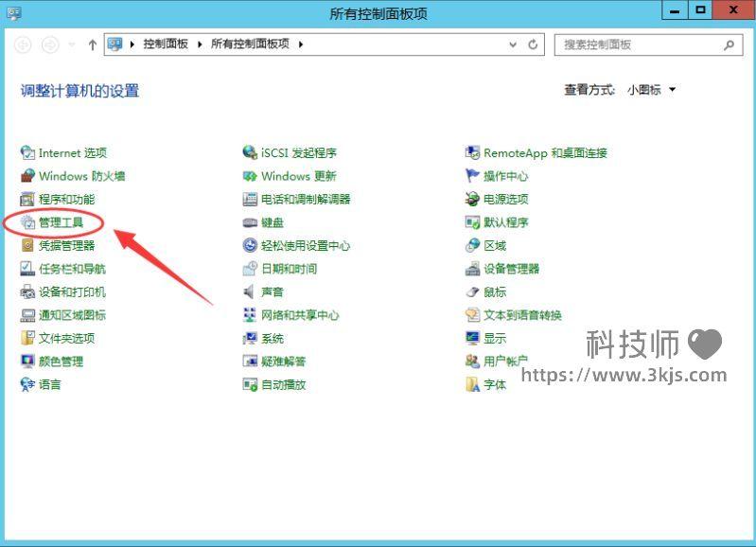This screenshot has height=547, width=756.
Task: Open the 通知区域图标 icon
Action: (27, 315)
